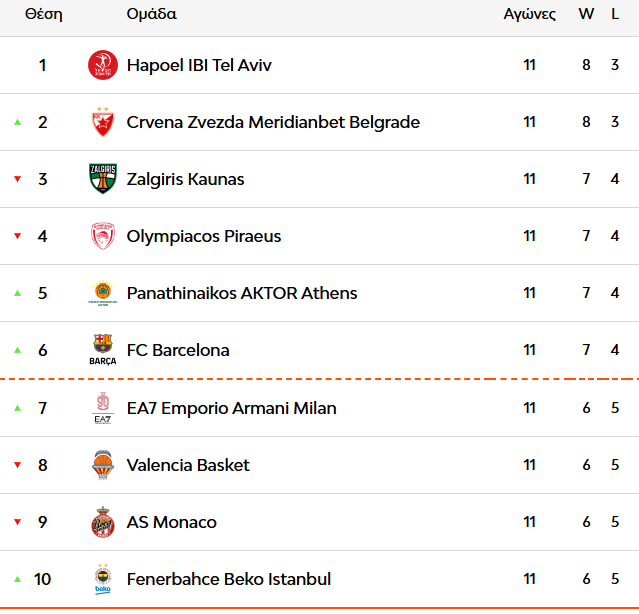Screen dimensions: 639x614
Task: Click the AS Monaco team logo
Action: 102,522
